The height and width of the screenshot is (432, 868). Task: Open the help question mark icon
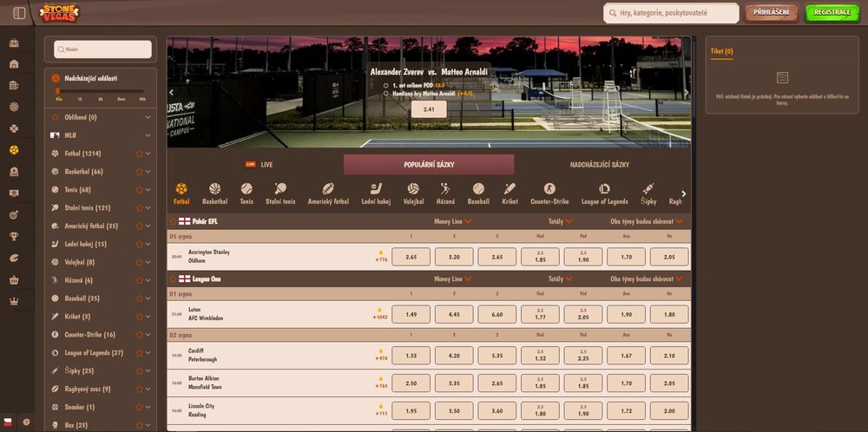[x=26, y=422]
